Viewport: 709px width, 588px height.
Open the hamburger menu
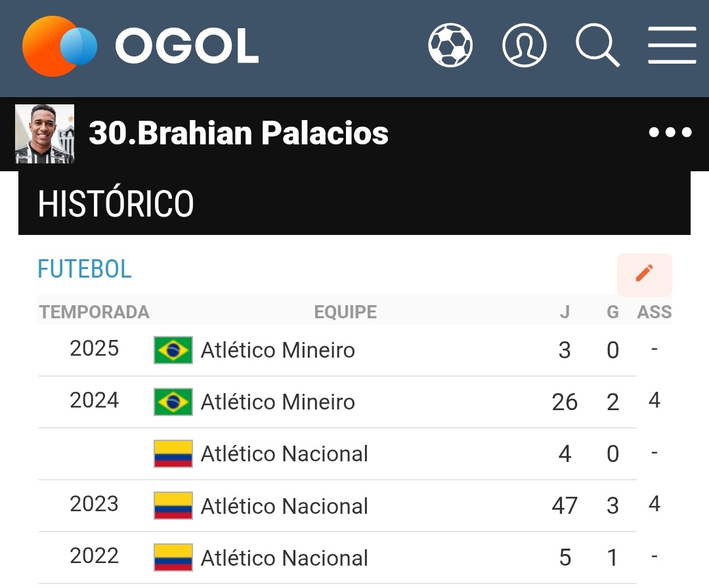pyautogui.click(x=672, y=45)
